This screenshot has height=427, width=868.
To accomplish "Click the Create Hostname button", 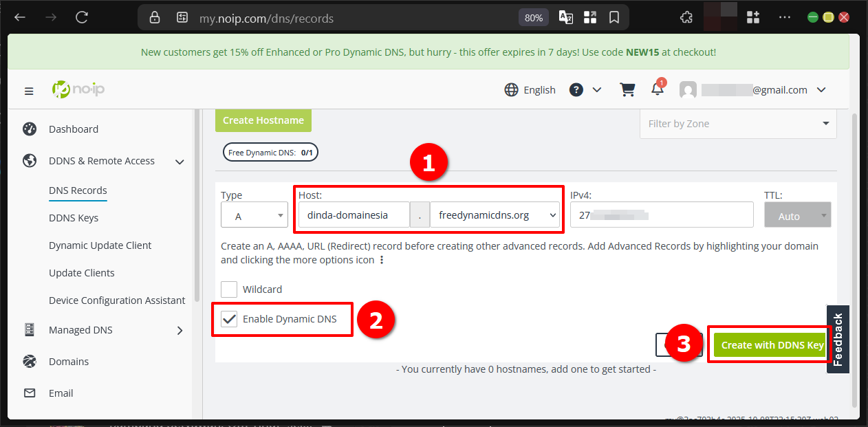I will click(263, 120).
